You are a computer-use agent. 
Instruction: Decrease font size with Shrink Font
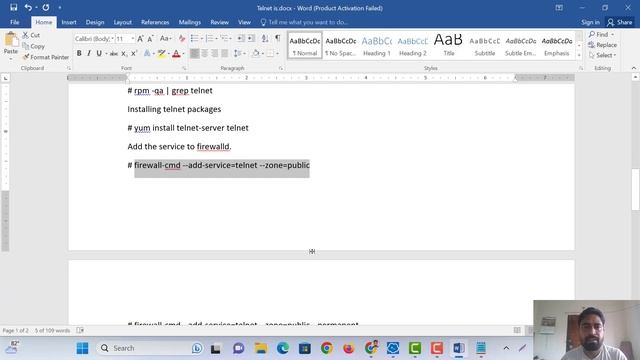tap(150, 39)
